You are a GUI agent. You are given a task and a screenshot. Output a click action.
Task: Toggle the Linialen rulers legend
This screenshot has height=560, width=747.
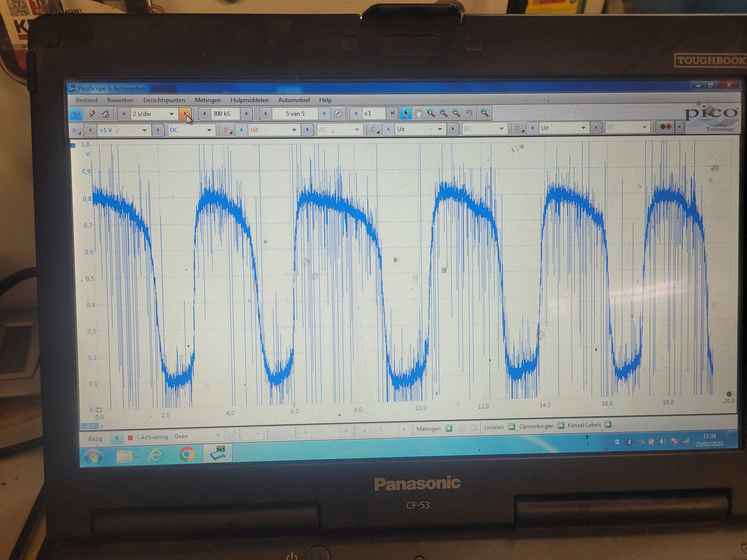(x=512, y=427)
